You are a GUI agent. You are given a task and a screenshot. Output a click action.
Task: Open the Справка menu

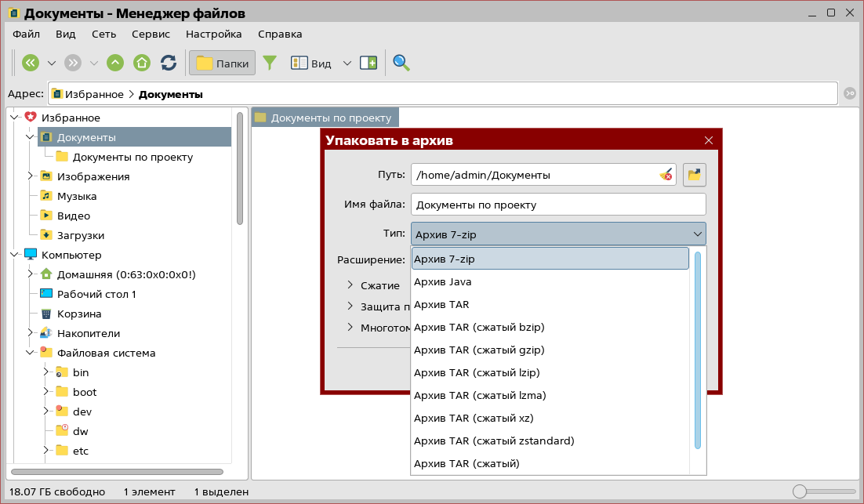280,34
